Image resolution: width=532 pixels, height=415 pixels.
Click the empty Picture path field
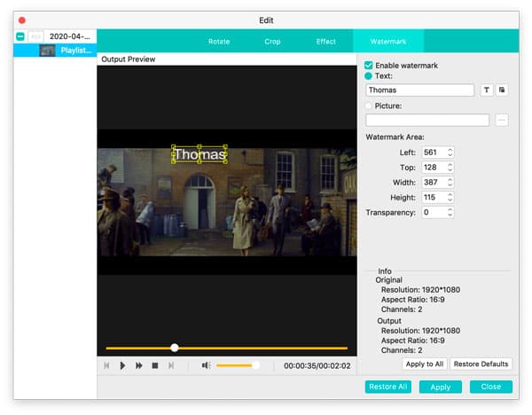pos(427,120)
